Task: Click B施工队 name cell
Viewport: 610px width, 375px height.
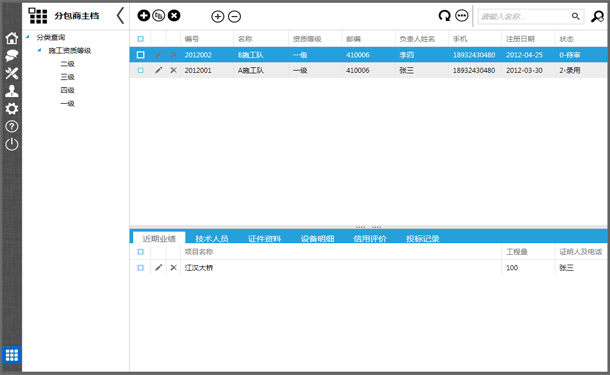Action: pos(251,55)
